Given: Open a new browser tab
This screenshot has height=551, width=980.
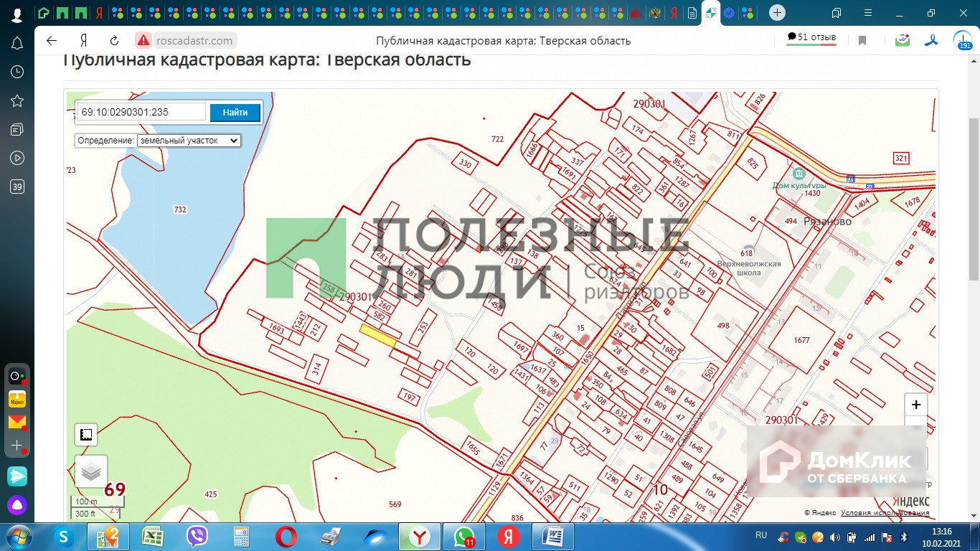Looking at the screenshot, I should (x=777, y=13).
